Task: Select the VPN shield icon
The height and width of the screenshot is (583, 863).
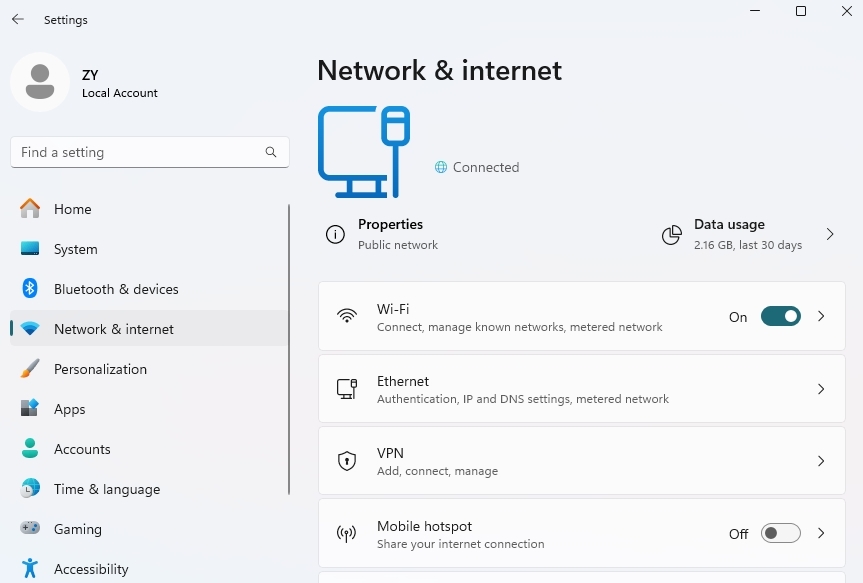Action: (346, 460)
